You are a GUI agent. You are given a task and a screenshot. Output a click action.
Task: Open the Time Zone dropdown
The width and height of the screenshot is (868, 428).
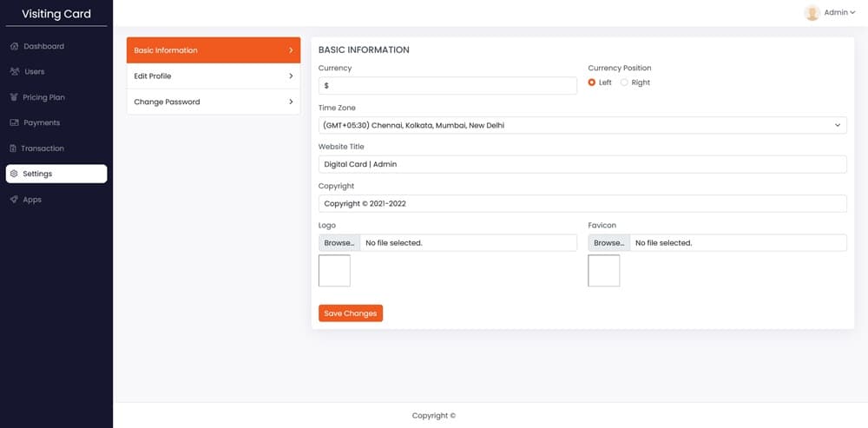coord(582,125)
